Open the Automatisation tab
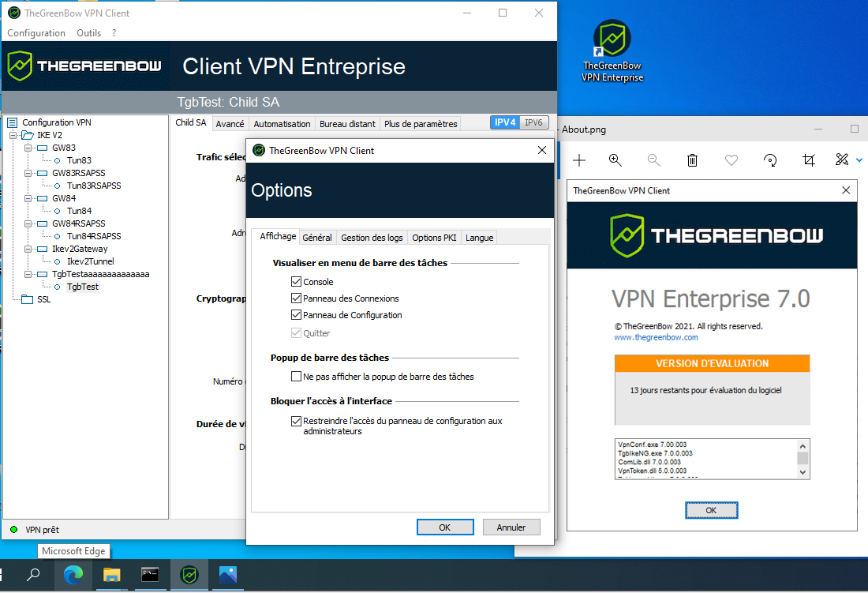The image size is (868, 593). point(282,124)
